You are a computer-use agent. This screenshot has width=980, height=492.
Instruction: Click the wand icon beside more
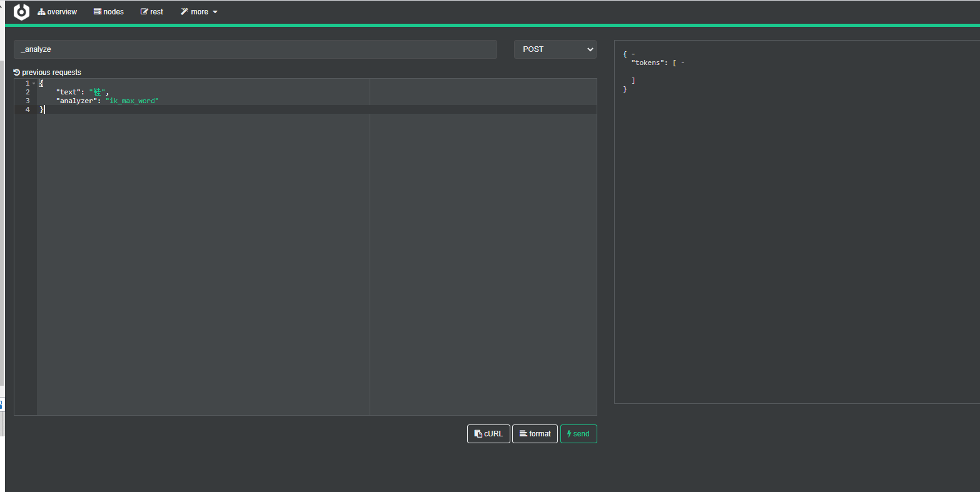[184, 11]
